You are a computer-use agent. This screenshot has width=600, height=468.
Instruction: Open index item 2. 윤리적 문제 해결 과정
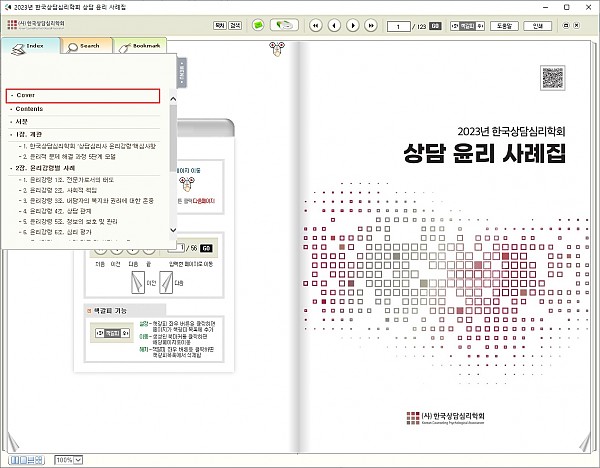coord(67,157)
